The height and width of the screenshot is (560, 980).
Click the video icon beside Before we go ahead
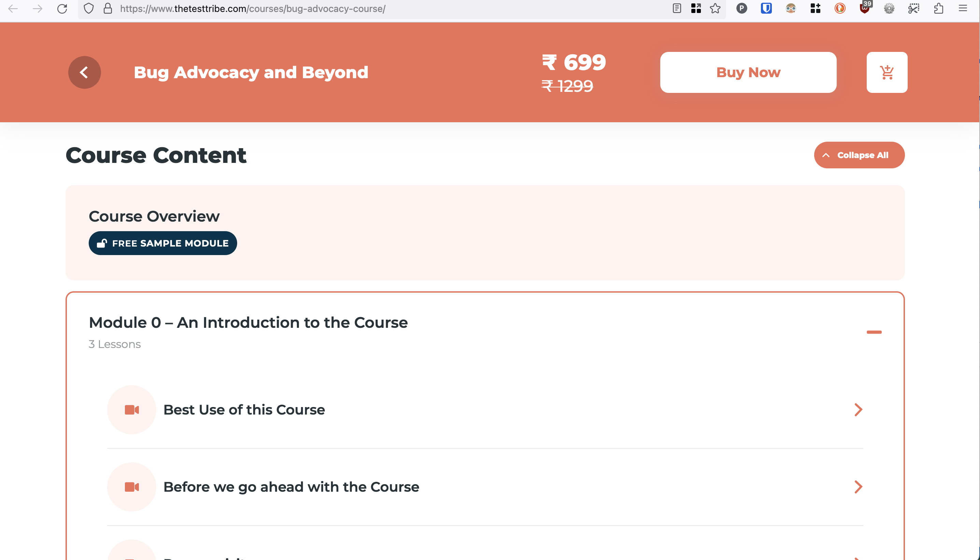click(131, 487)
